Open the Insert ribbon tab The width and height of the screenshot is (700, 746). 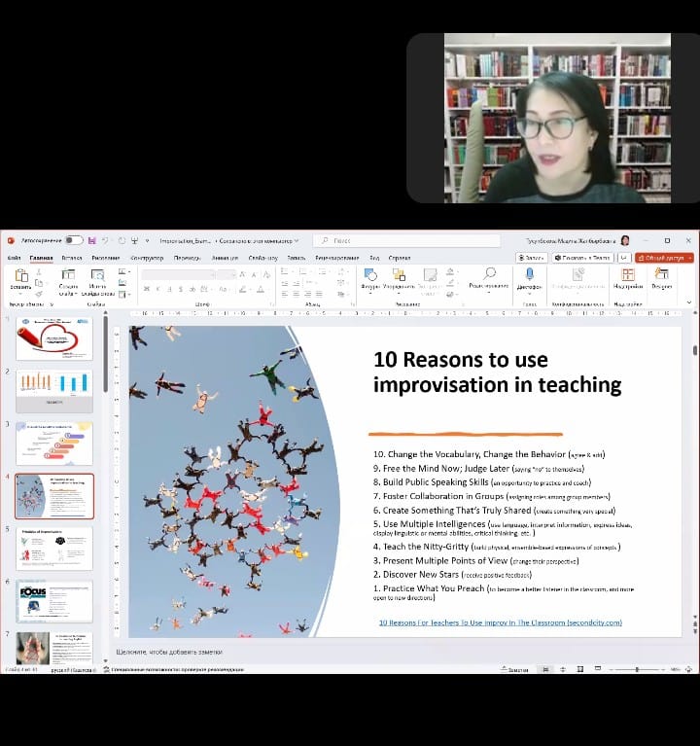pyautogui.click(x=72, y=258)
